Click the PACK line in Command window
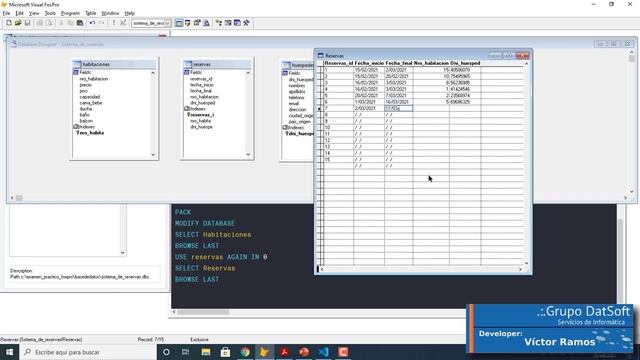Viewport: 640px width, 360px height. (183, 212)
